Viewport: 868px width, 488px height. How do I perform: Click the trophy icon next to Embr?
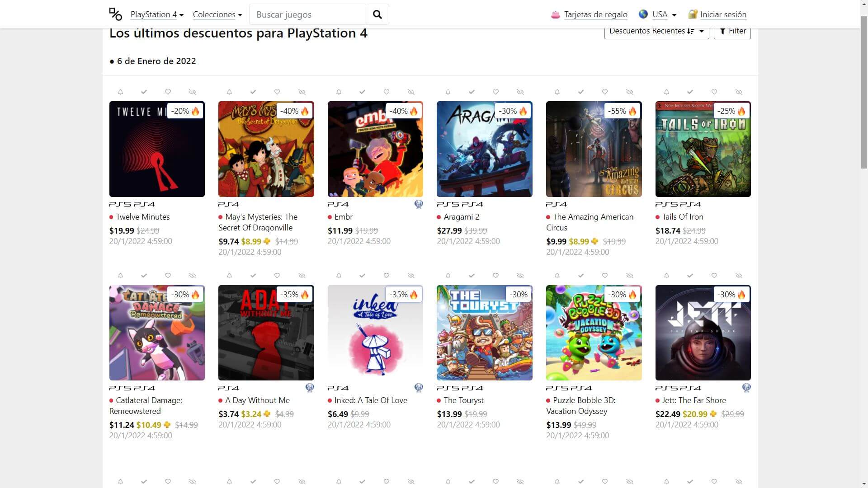pos(419,204)
